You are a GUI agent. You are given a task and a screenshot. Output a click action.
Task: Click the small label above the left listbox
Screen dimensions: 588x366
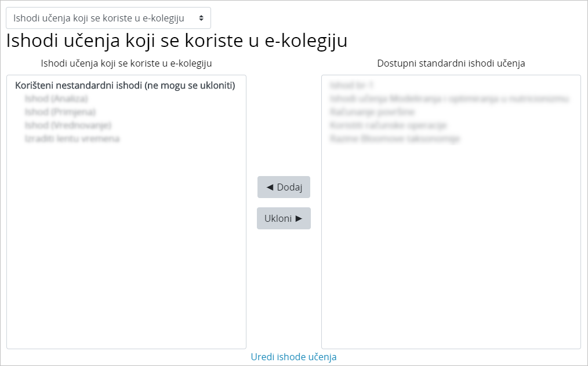pyautogui.click(x=126, y=63)
